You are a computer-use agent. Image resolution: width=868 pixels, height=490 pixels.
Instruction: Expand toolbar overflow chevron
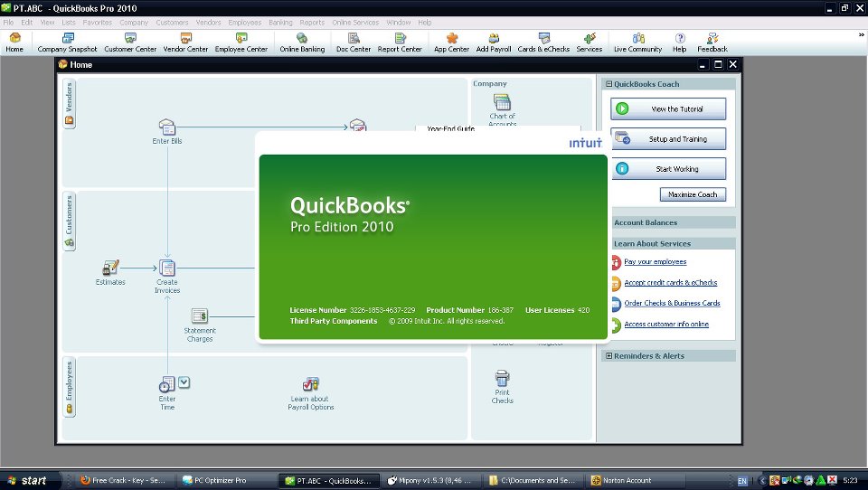tap(862, 34)
